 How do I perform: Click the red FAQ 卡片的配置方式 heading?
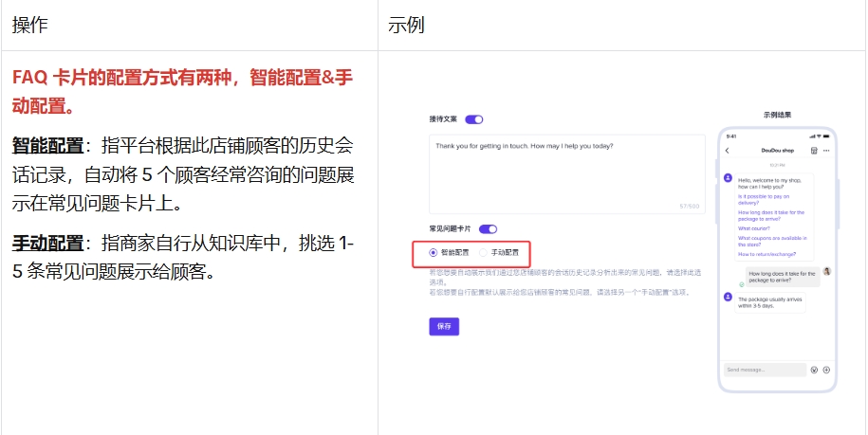[182, 91]
